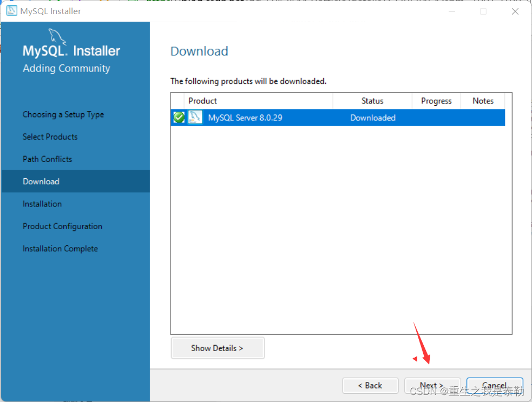Click the MySQL Server product icon
The width and height of the screenshot is (532, 402).
tap(195, 118)
